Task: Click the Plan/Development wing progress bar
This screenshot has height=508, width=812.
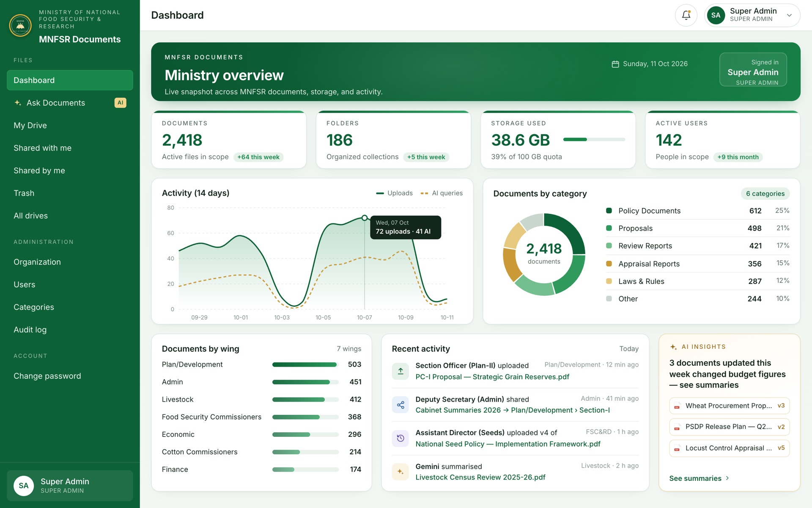Action: (305, 364)
